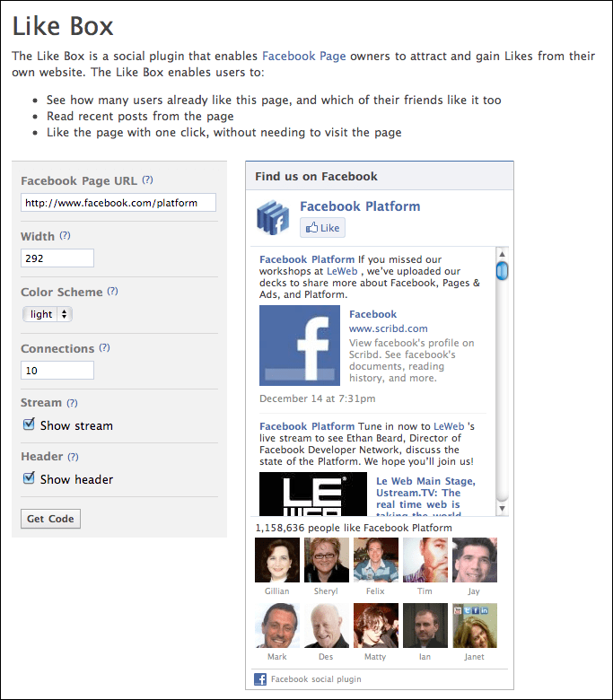Image resolution: width=613 pixels, height=700 pixels.
Task: Open the www.scribd.com link
Action: pyautogui.click(x=388, y=328)
